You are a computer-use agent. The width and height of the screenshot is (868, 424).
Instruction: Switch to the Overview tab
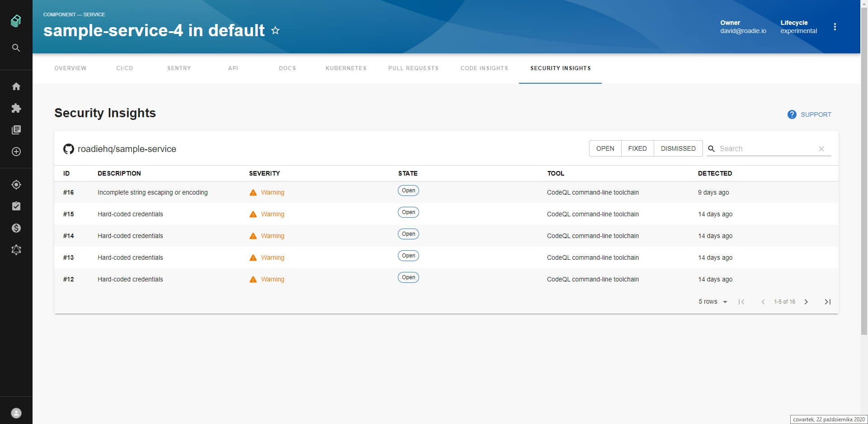point(71,68)
